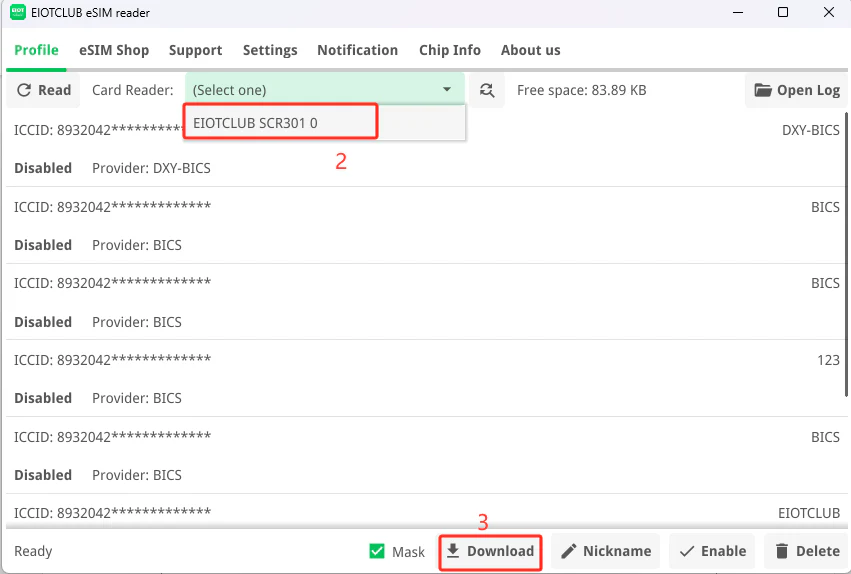Go to the Settings tab
Image resolution: width=851 pixels, height=574 pixels.
(x=270, y=50)
